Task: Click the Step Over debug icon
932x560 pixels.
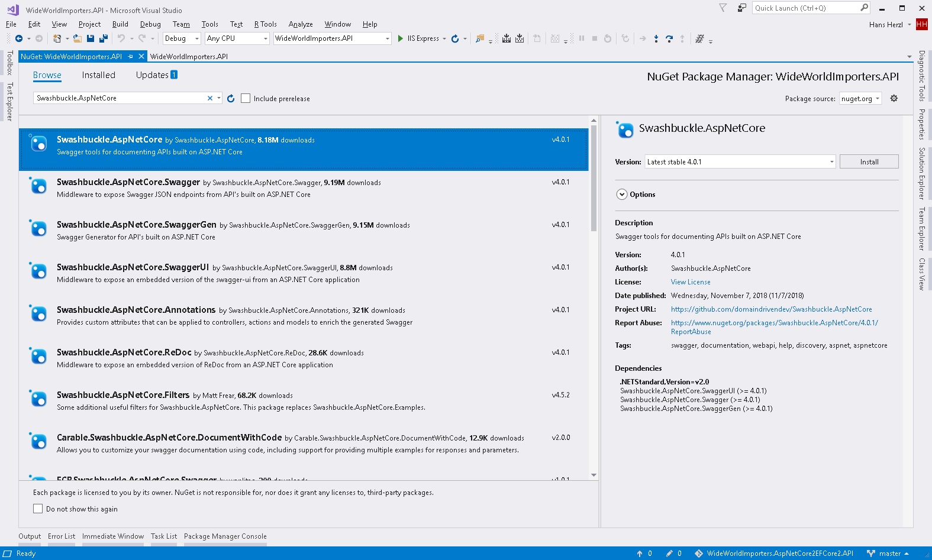Action: [x=669, y=38]
